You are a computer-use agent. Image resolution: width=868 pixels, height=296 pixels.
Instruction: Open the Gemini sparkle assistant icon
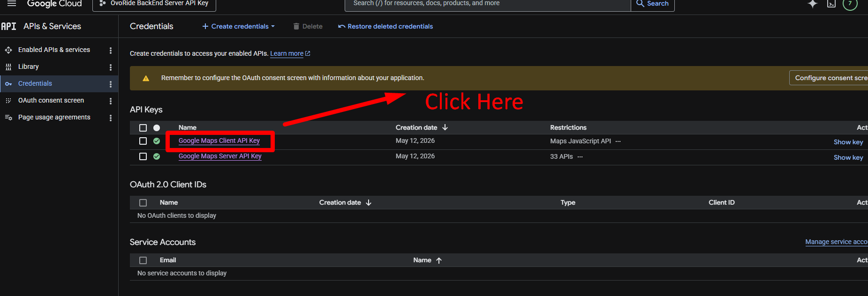(813, 4)
